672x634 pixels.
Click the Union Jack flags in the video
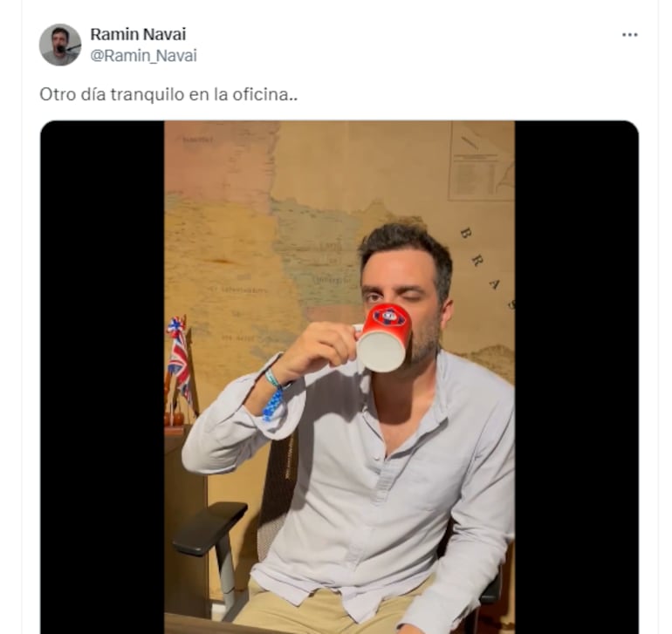[x=178, y=355]
